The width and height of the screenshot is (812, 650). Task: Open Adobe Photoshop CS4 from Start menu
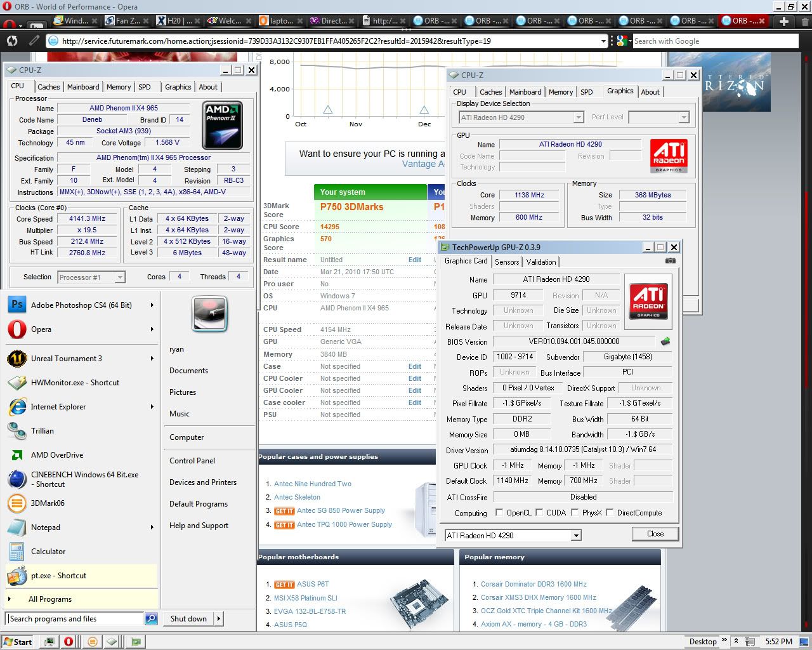tap(81, 305)
